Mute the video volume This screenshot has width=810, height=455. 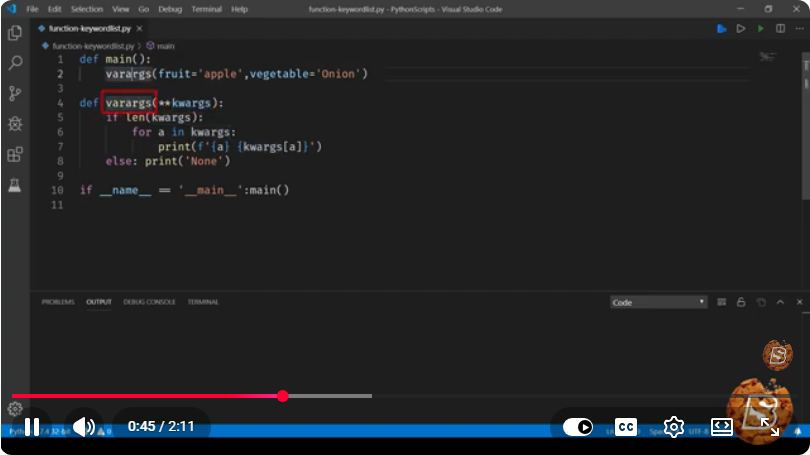tap(84, 427)
